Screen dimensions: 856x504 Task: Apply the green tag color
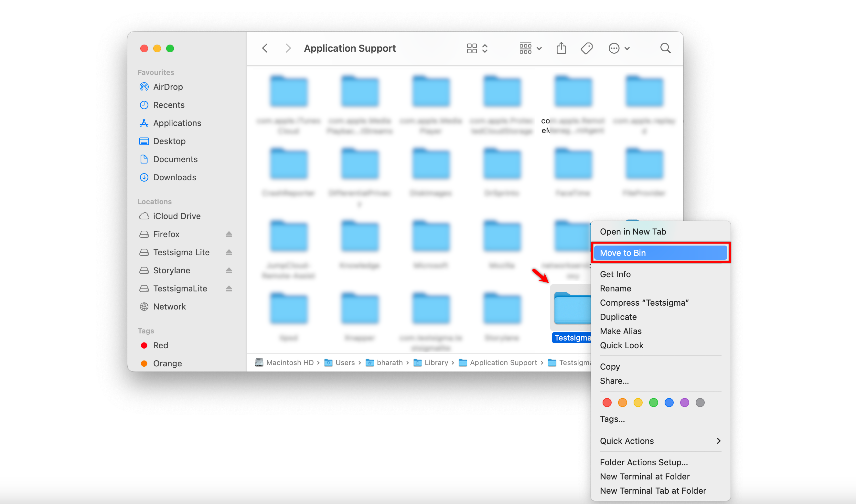pos(653,403)
